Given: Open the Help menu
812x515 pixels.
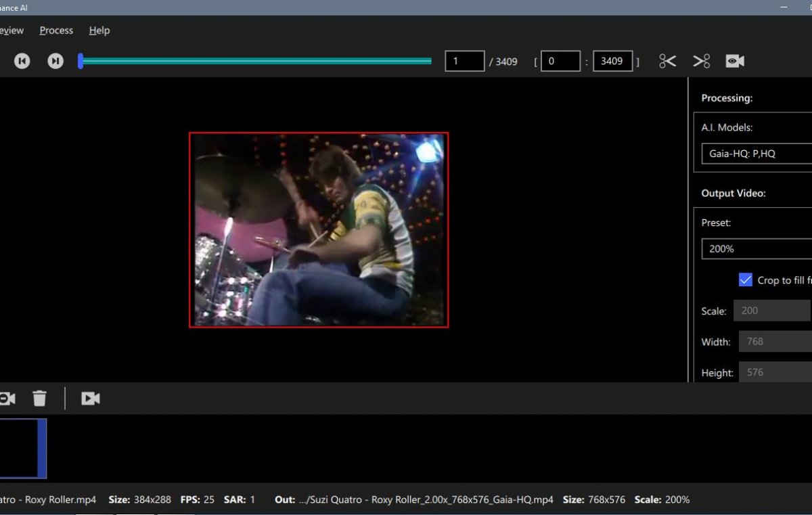Looking at the screenshot, I should coord(99,30).
